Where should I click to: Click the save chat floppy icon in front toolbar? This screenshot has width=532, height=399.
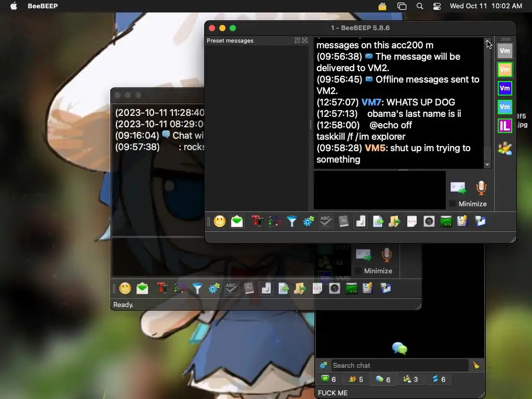(x=462, y=221)
